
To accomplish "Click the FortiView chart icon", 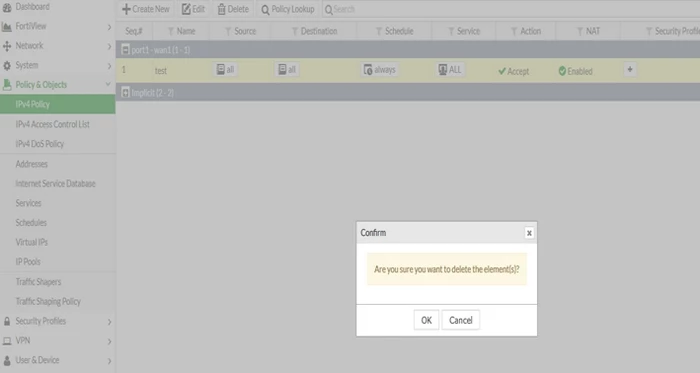I will [x=7, y=27].
